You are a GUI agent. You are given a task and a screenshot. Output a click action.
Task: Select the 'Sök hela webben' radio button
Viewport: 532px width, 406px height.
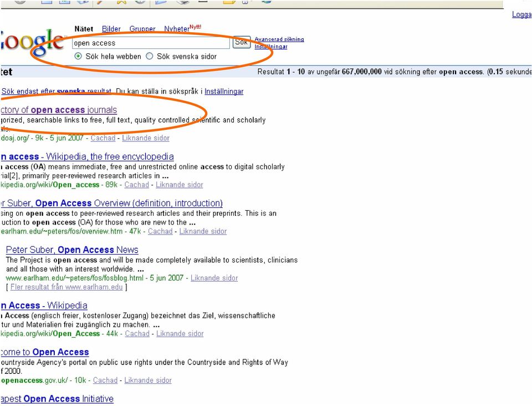tap(78, 56)
